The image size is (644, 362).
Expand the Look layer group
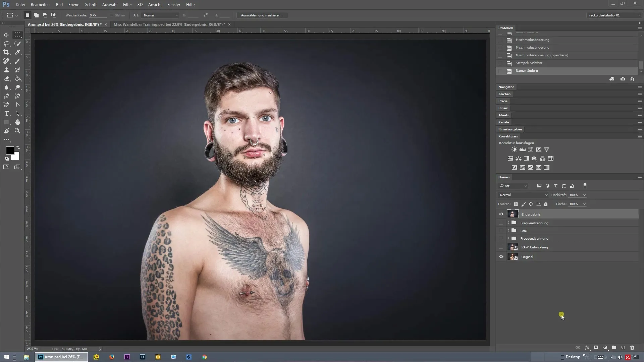pyautogui.click(x=508, y=231)
